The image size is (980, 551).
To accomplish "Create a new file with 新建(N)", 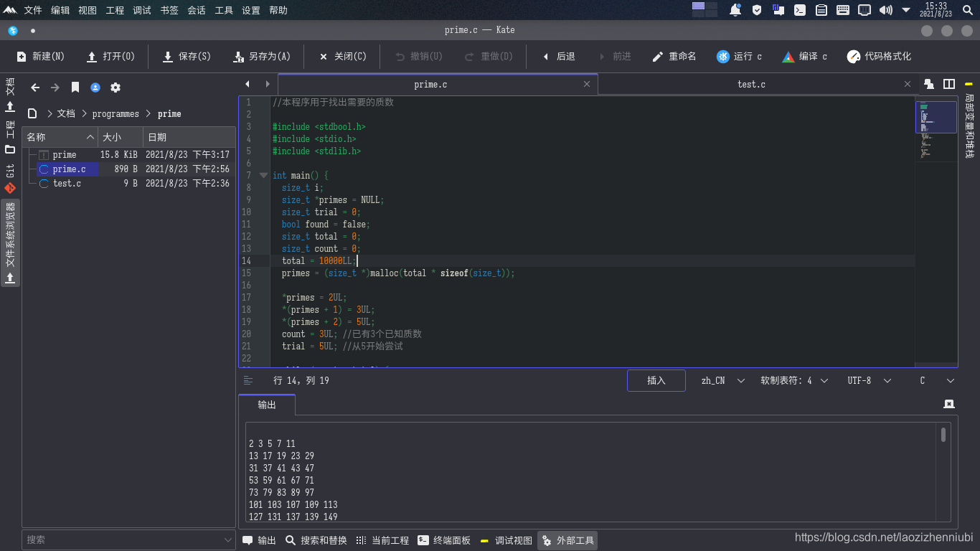I will 39,55.
